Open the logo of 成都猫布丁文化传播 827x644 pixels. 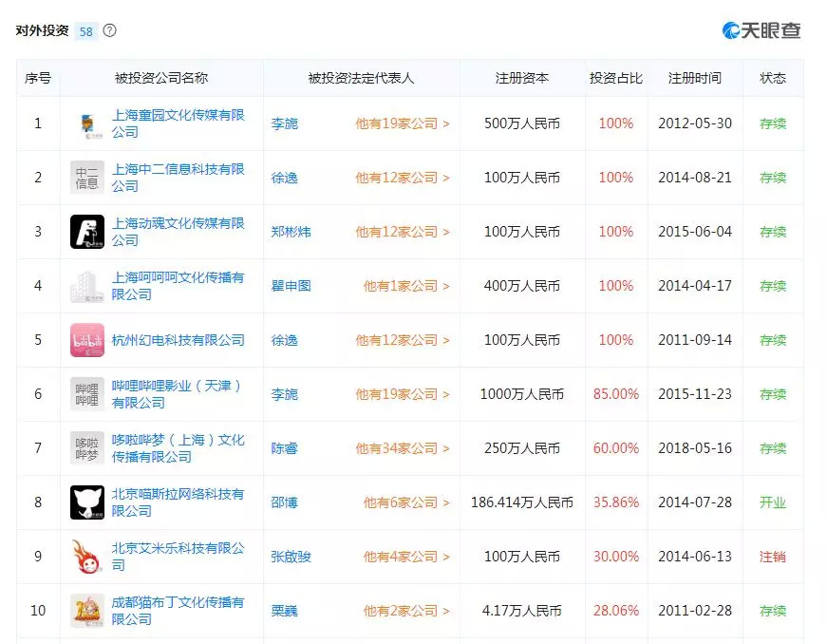click(x=87, y=611)
